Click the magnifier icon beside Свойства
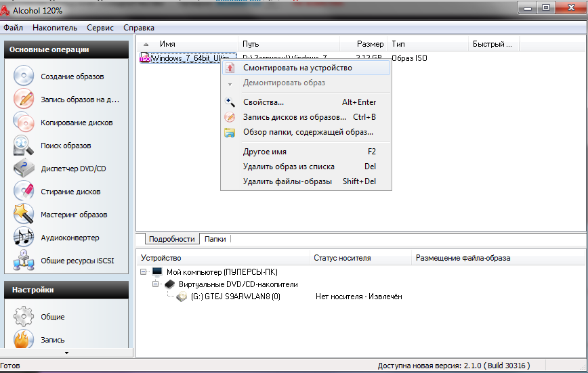Screen dimensions: 588x373 click(230, 102)
